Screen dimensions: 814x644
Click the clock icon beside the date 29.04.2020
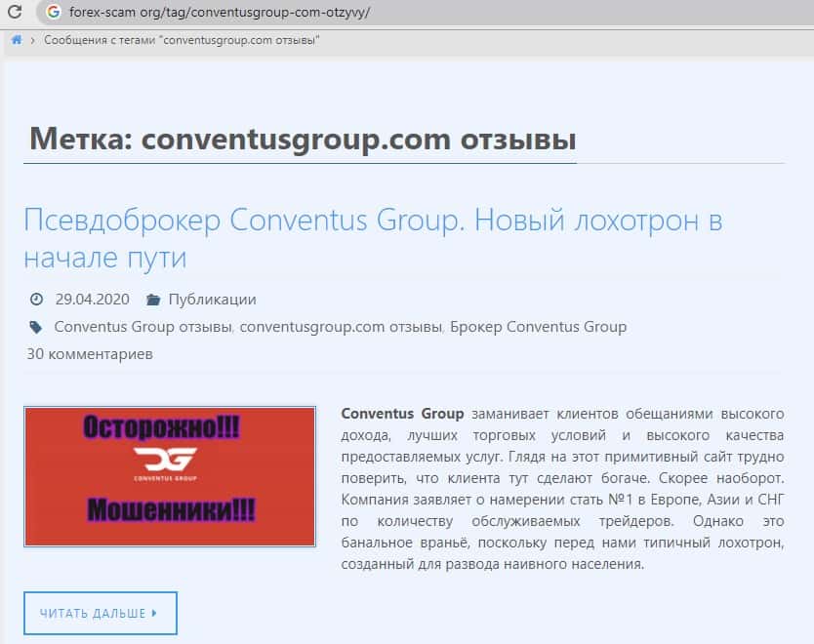[x=36, y=299]
